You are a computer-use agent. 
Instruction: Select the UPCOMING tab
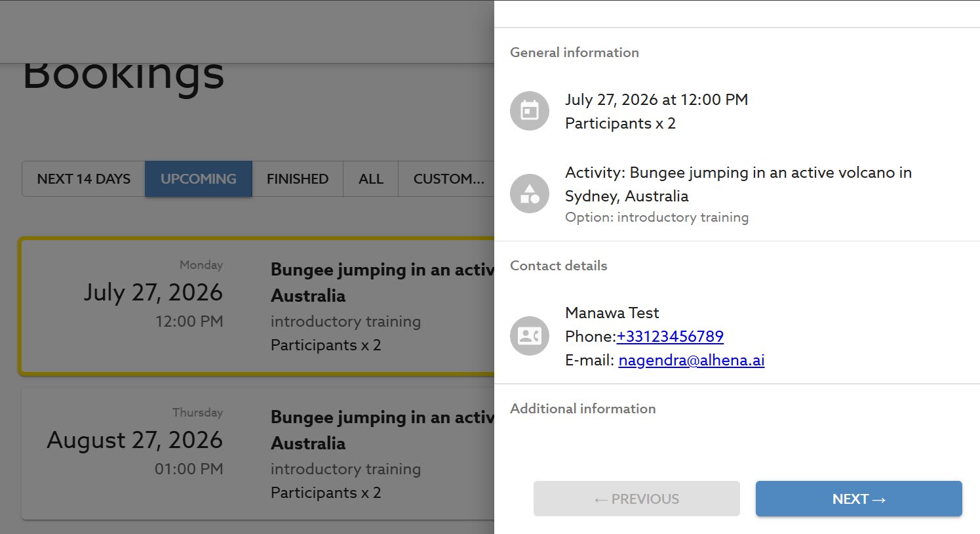[199, 178]
